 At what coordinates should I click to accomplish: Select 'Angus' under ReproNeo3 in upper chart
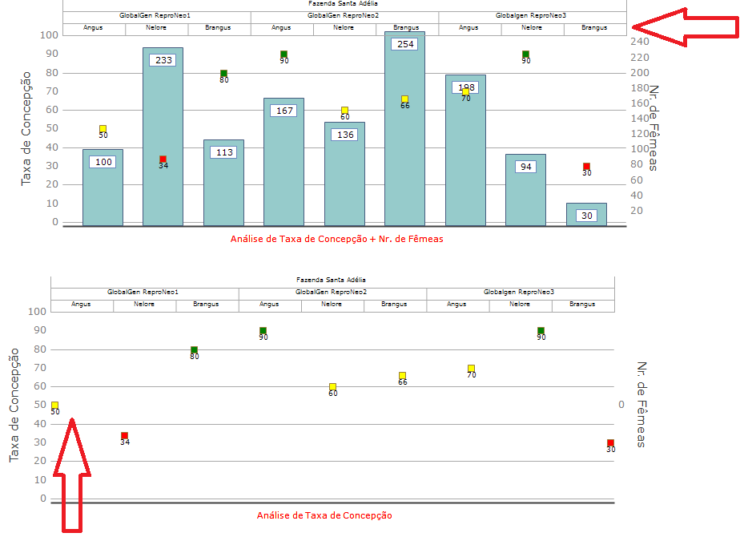[x=468, y=27]
